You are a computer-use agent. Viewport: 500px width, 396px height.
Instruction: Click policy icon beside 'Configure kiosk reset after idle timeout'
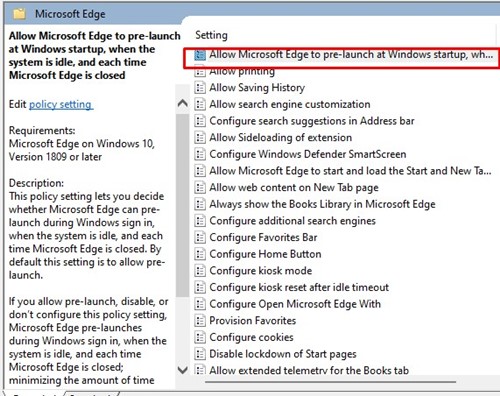coord(200,288)
